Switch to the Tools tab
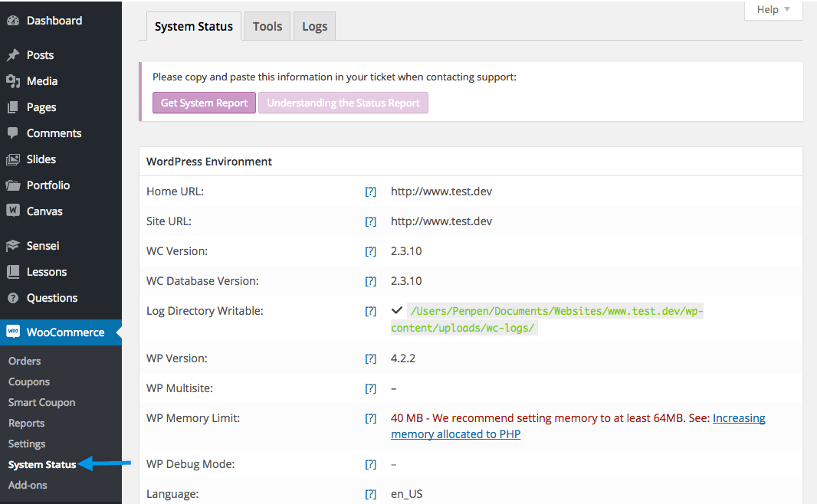This screenshot has height=504, width=817. coord(267,25)
